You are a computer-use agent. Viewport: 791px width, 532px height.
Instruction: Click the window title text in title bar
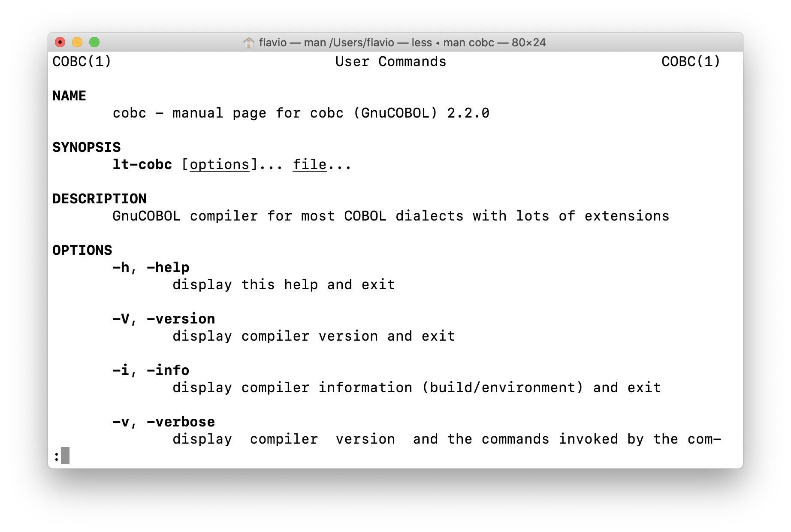[x=402, y=42]
